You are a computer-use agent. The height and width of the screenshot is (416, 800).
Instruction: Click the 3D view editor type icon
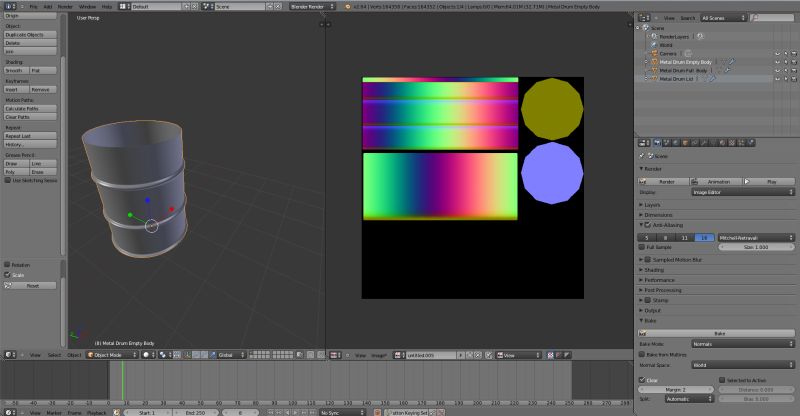click(9, 355)
